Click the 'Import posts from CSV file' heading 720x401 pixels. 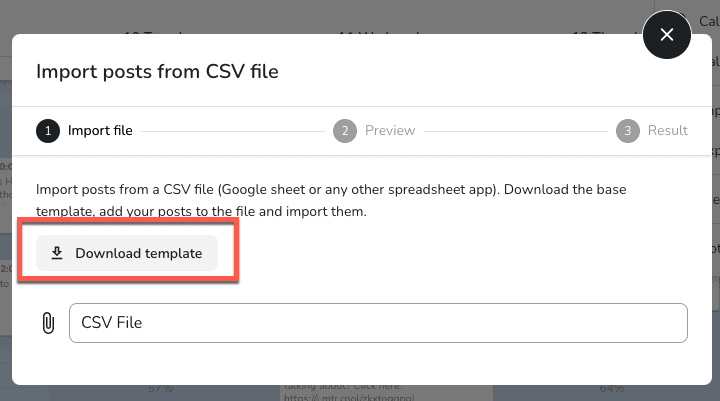point(158,72)
